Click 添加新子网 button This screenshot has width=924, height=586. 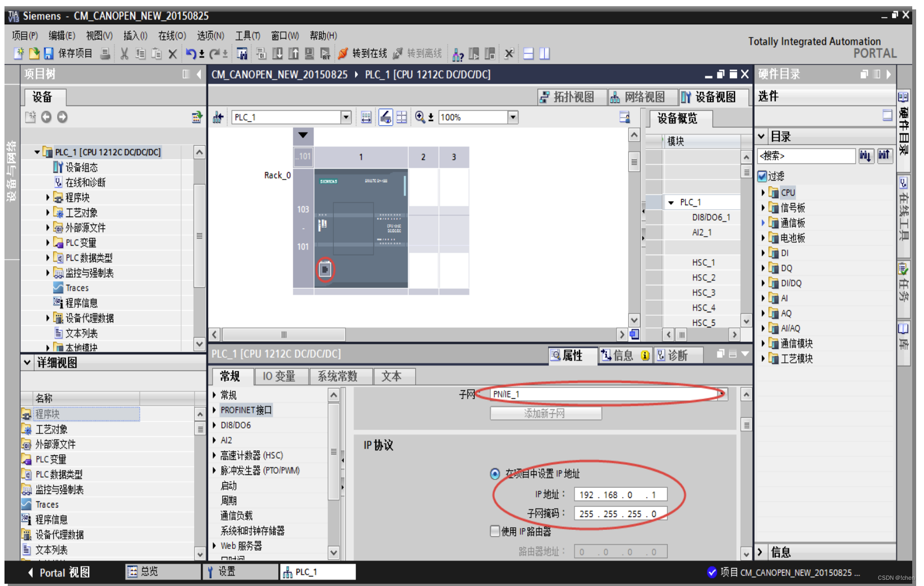click(546, 414)
